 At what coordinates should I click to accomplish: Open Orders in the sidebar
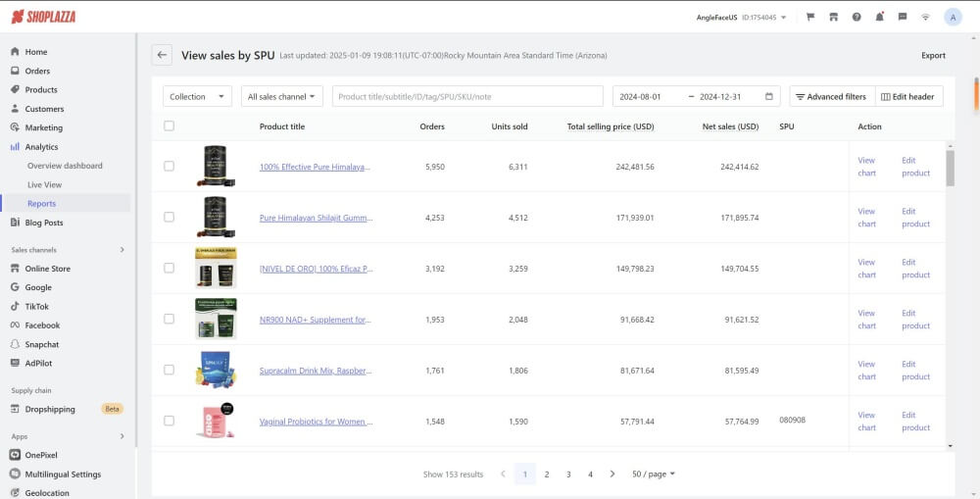point(37,71)
